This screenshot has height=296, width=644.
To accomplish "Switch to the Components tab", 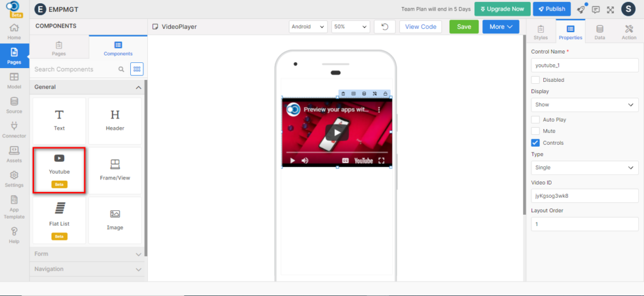I will click(118, 48).
